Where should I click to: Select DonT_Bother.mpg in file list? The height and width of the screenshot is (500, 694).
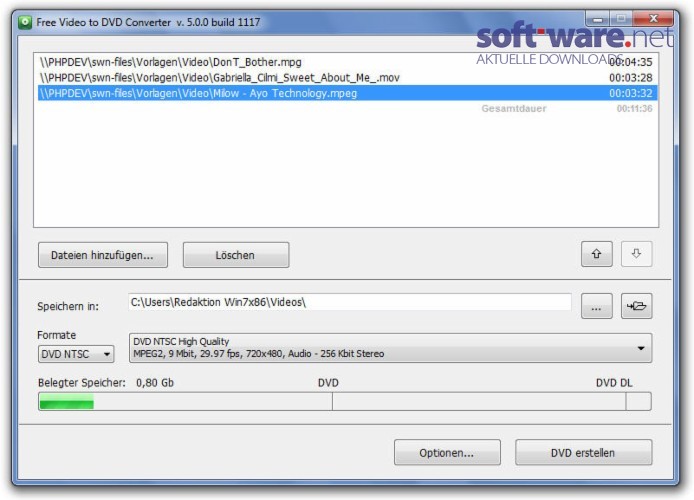[347, 62]
